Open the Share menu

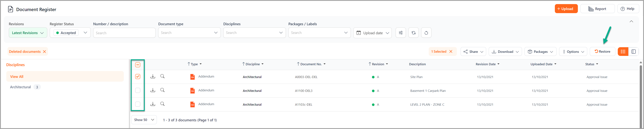tap(473, 51)
